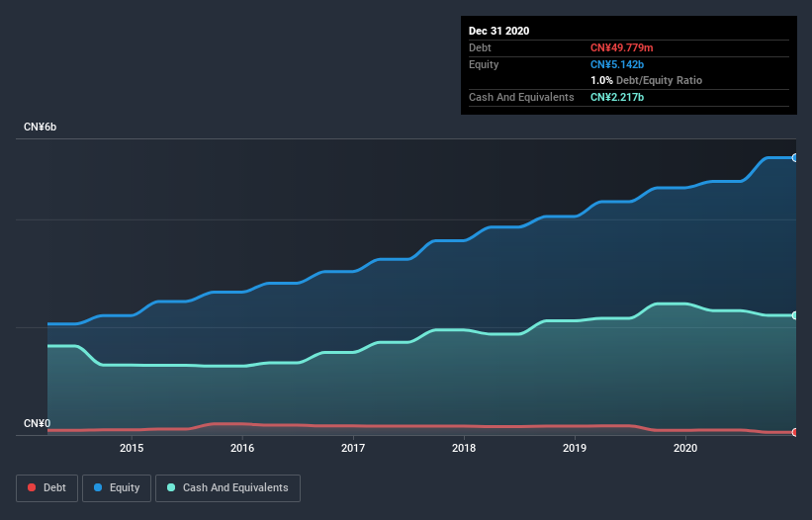Click the 2020 x-axis label

(x=685, y=448)
